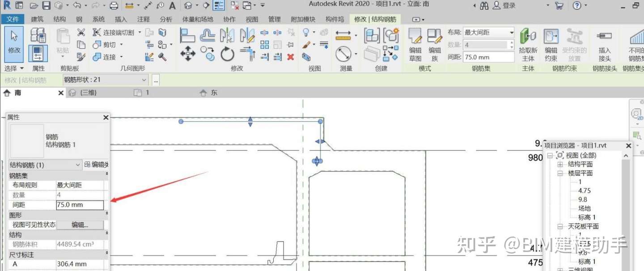Select the Array tool
The width and height of the screenshot is (644, 271).
(x=265, y=45)
